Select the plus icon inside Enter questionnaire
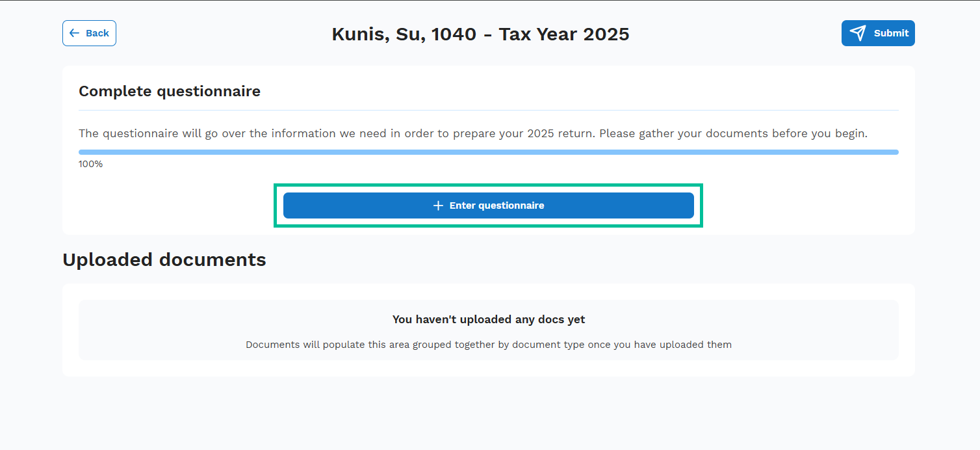 click(437, 205)
